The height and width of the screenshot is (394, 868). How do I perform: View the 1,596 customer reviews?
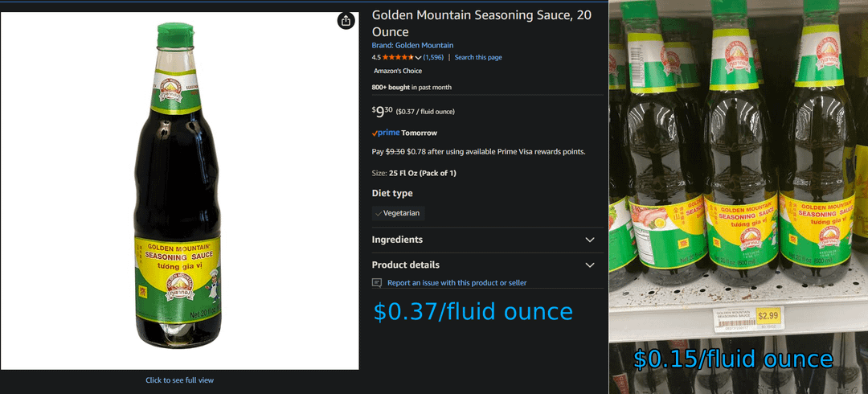pyautogui.click(x=433, y=58)
